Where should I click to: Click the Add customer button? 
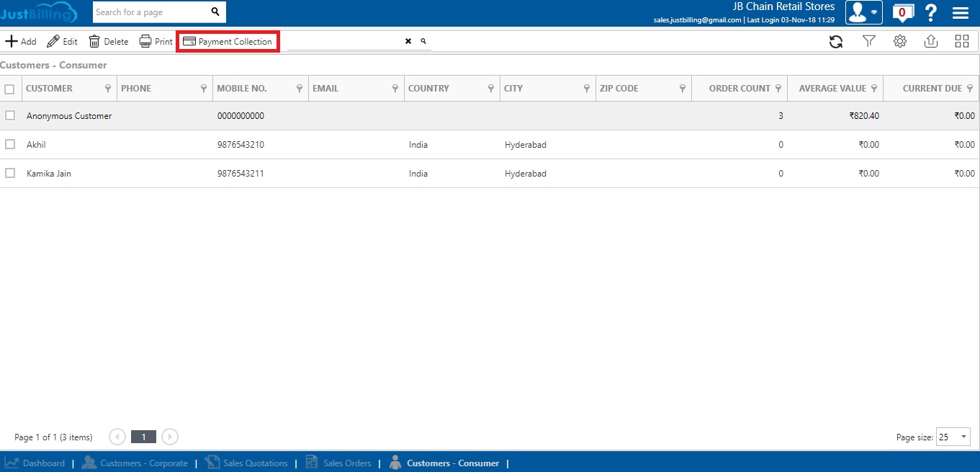point(21,42)
